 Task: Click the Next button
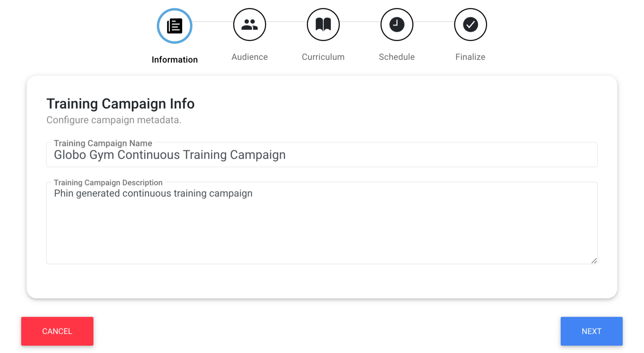[591, 331]
